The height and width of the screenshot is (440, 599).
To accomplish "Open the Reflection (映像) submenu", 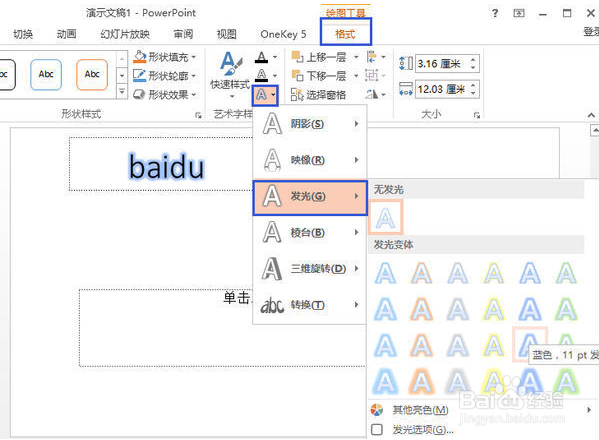I will coord(310,160).
